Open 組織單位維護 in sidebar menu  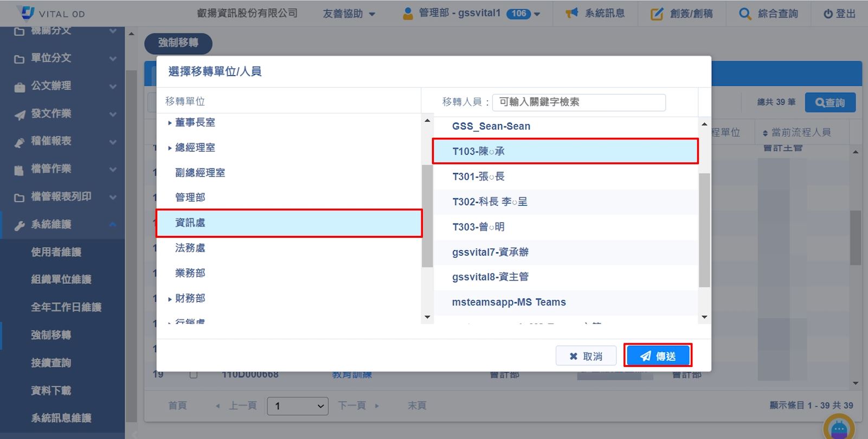[x=61, y=279]
